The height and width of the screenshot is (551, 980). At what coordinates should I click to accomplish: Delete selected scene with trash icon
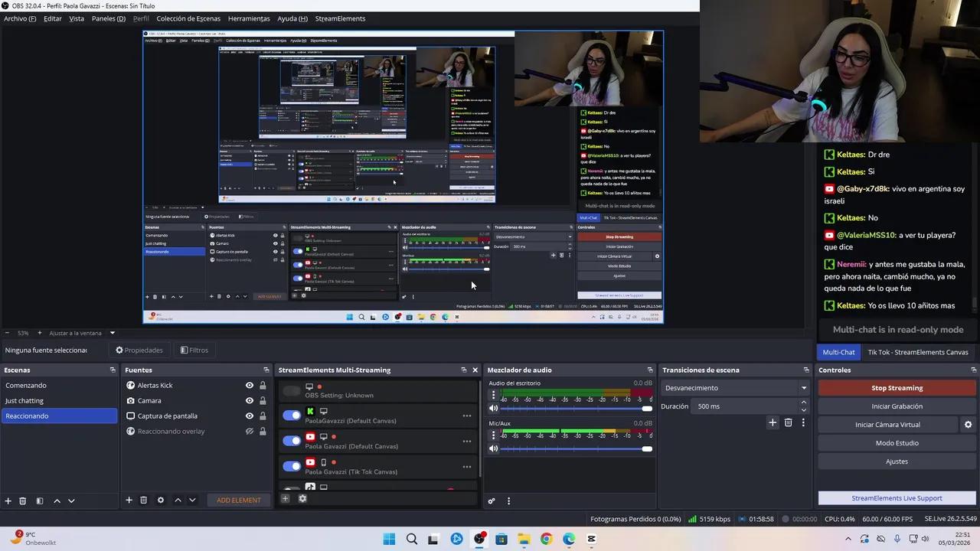click(x=23, y=500)
